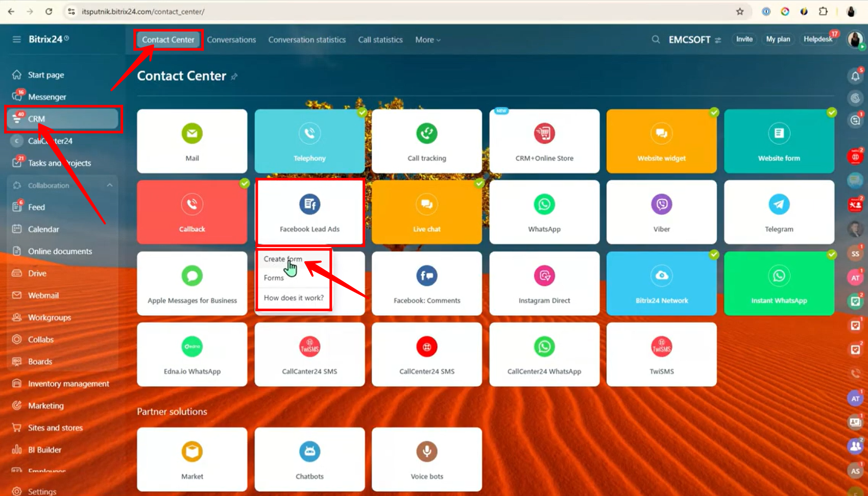Open the Callback tile
Image resolution: width=868 pixels, height=496 pixels.
[192, 212]
